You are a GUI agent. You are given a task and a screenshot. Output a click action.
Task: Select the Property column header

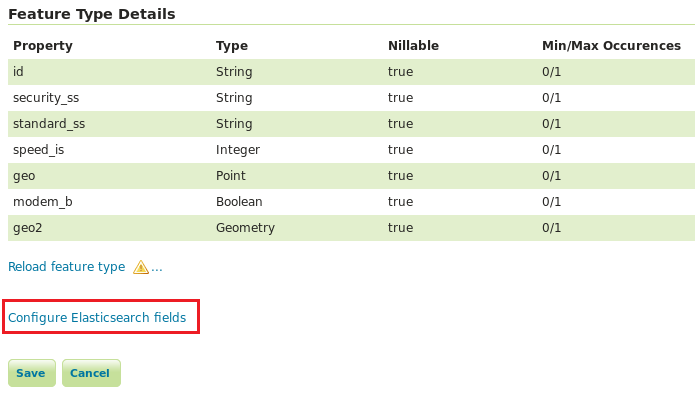43,46
